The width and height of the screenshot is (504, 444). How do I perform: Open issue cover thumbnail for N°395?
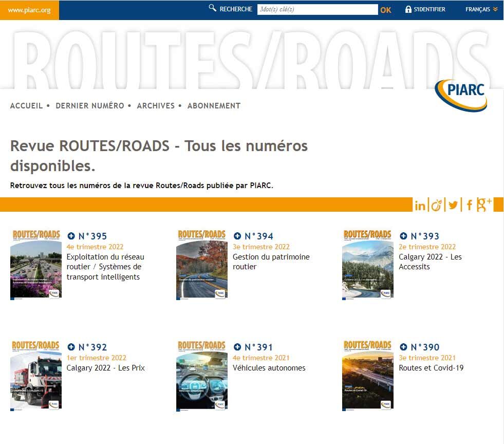coord(36,265)
